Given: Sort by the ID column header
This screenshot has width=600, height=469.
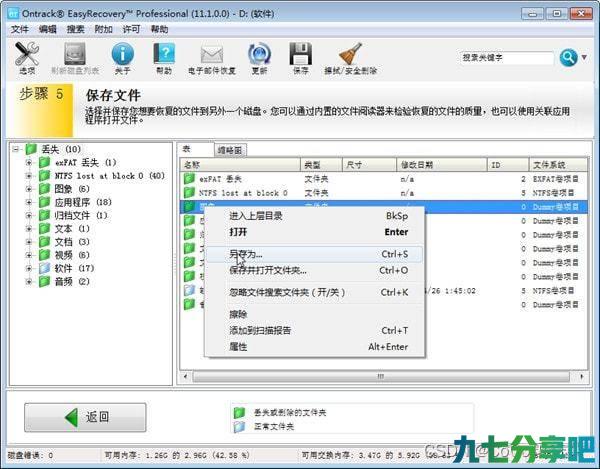Looking at the screenshot, I should 508,165.
